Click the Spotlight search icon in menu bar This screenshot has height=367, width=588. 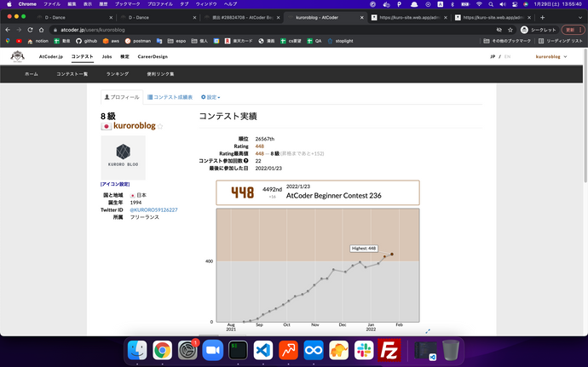(491, 4)
